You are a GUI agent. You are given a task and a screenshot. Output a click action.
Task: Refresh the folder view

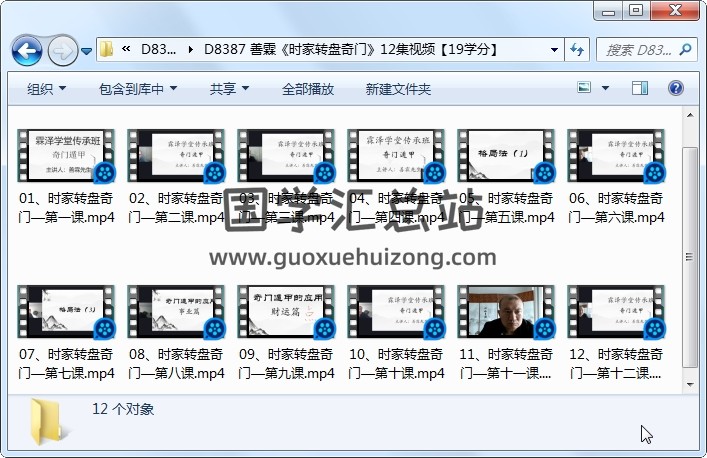(577, 49)
